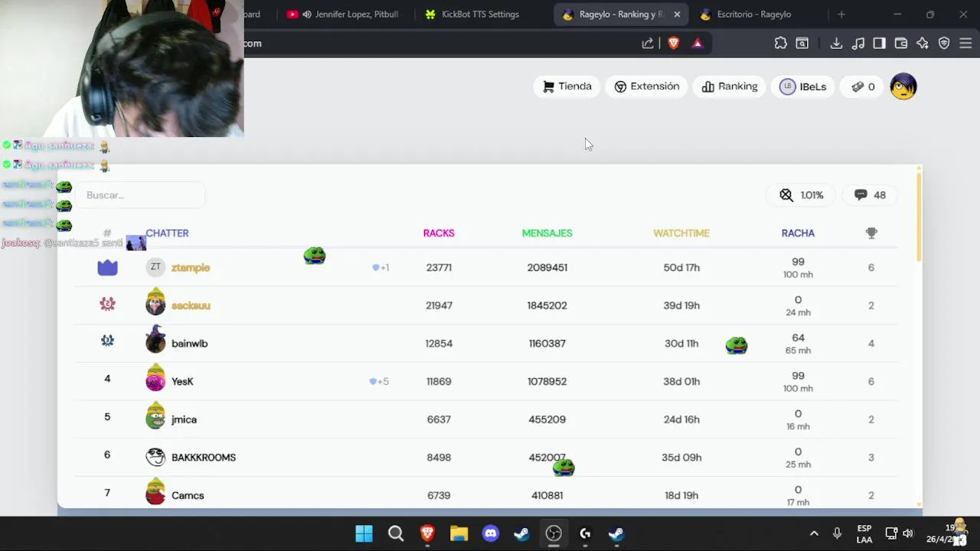Click the tickets counter showing 0
Image resolution: width=980 pixels, height=551 pixels.
coord(863,86)
